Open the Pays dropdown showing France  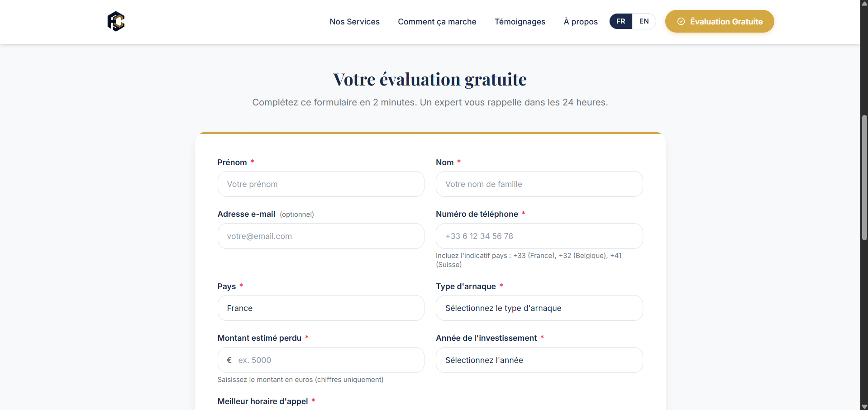click(321, 308)
